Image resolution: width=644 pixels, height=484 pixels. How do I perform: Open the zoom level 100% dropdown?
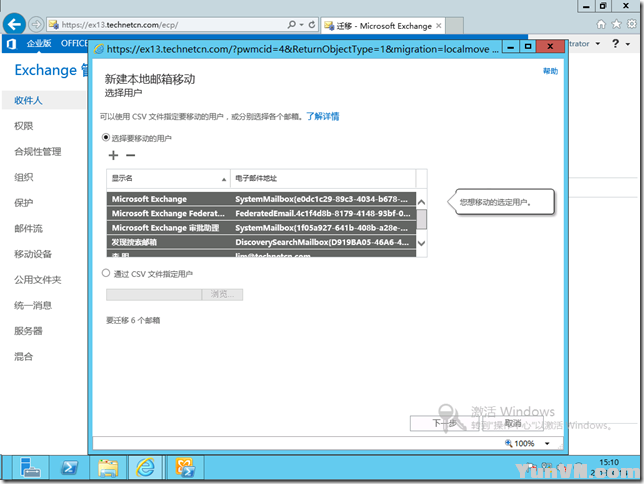547,443
